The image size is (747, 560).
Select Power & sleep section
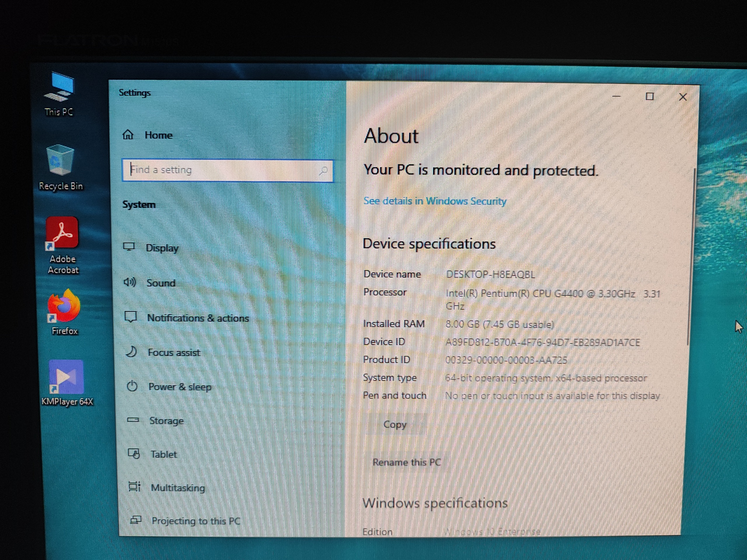point(180,387)
